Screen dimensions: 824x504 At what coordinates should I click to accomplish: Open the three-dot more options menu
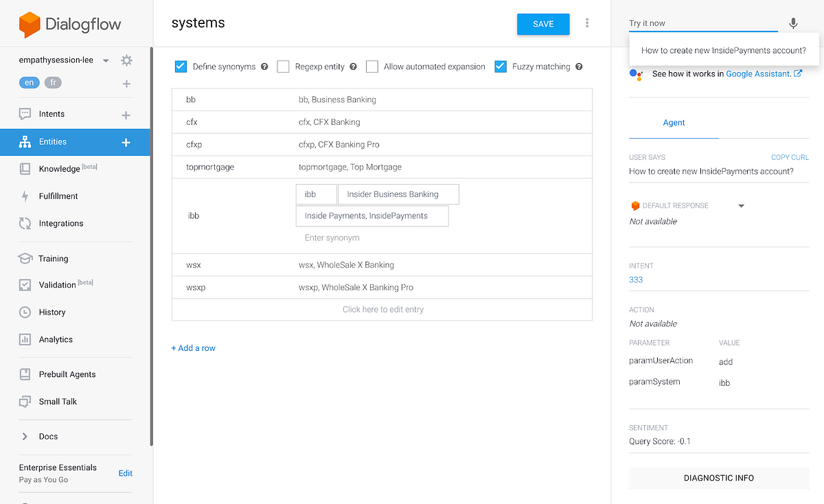point(587,23)
